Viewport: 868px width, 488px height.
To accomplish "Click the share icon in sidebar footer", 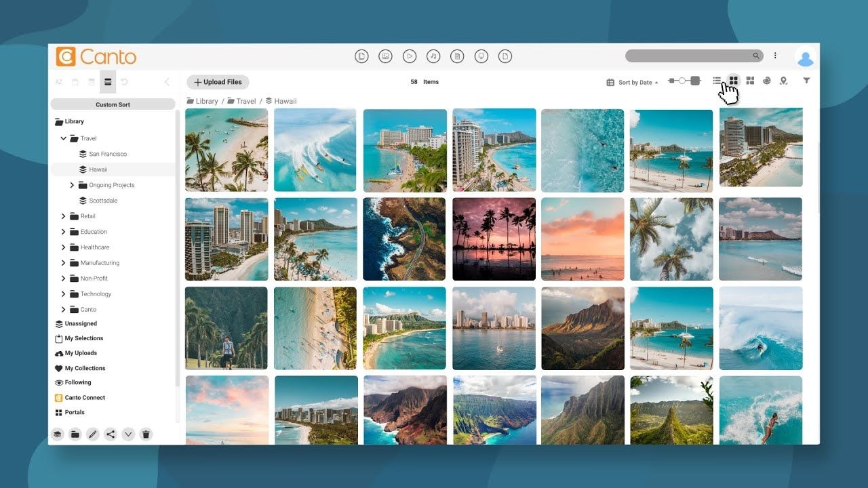I will [111, 434].
